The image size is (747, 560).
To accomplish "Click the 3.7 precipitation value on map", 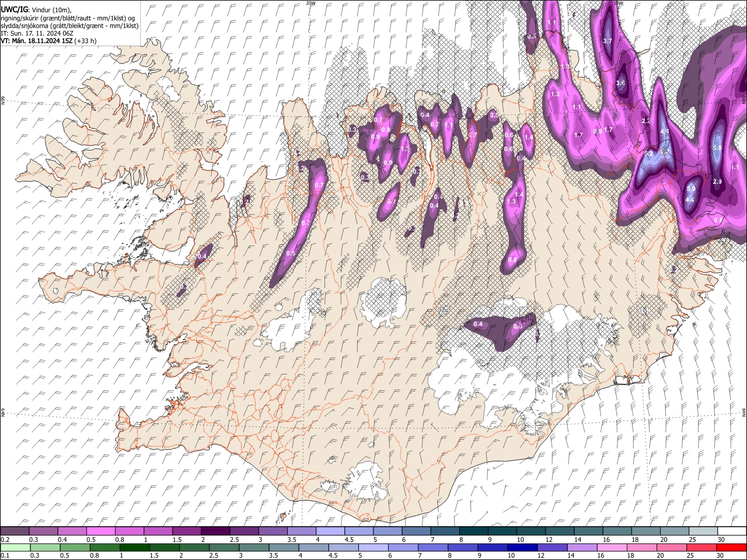I will [607, 41].
